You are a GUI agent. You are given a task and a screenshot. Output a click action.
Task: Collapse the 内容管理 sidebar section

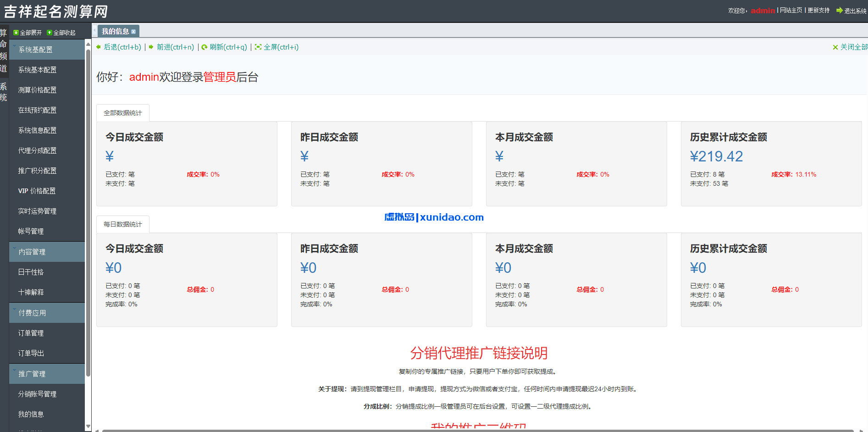point(31,251)
